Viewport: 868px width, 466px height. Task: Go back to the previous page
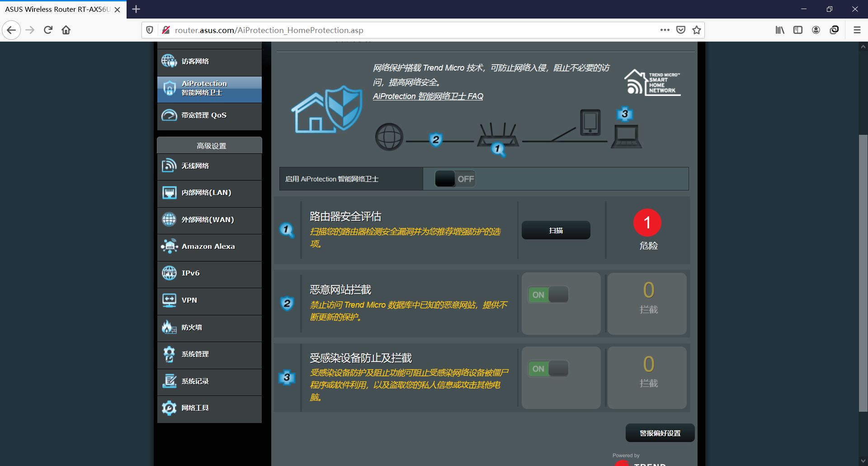11,30
